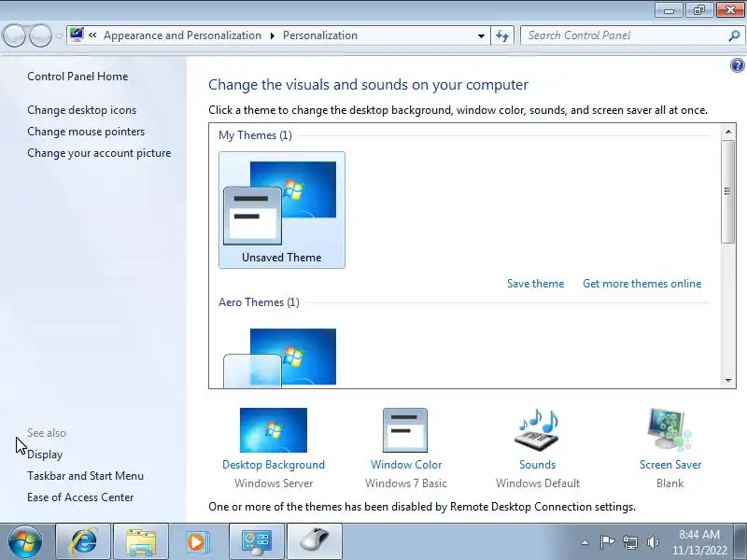Click the Window Color text link
This screenshot has width=747, height=560.
406,464
